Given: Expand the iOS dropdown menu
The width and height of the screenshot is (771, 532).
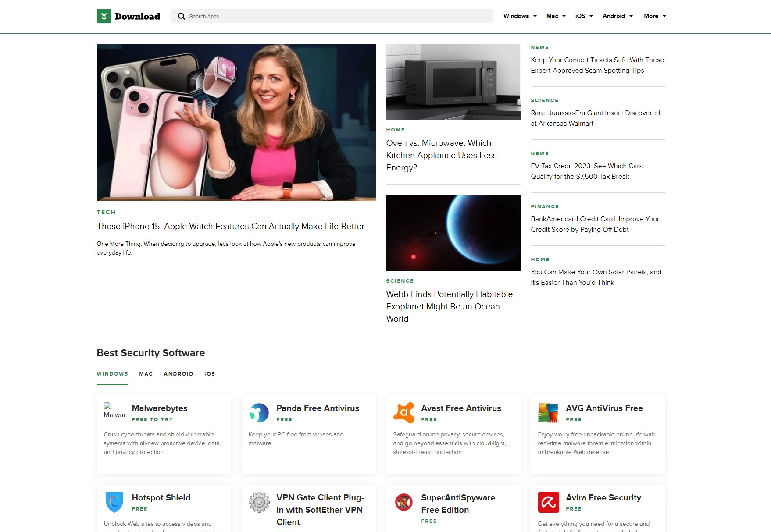Looking at the screenshot, I should pyautogui.click(x=584, y=16).
